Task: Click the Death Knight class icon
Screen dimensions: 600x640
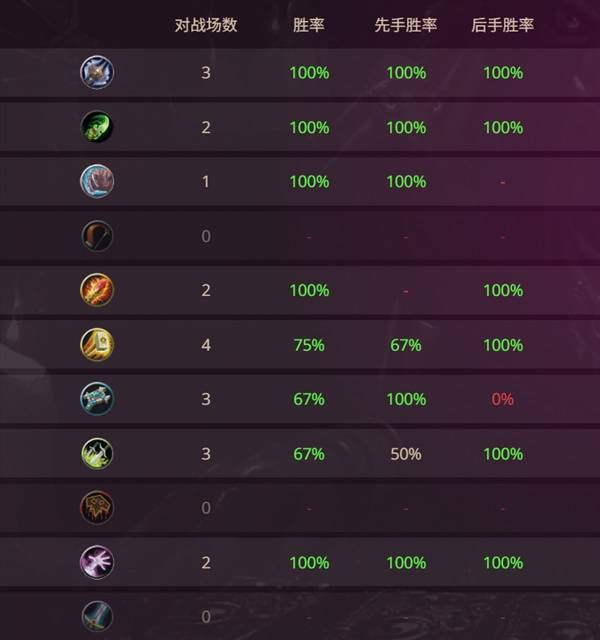Action: 97,72
